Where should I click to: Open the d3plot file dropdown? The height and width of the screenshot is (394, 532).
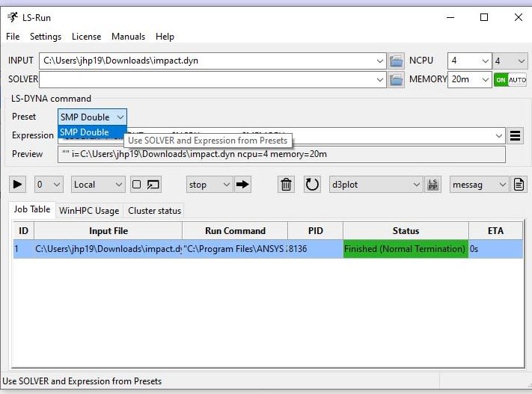[x=376, y=185]
